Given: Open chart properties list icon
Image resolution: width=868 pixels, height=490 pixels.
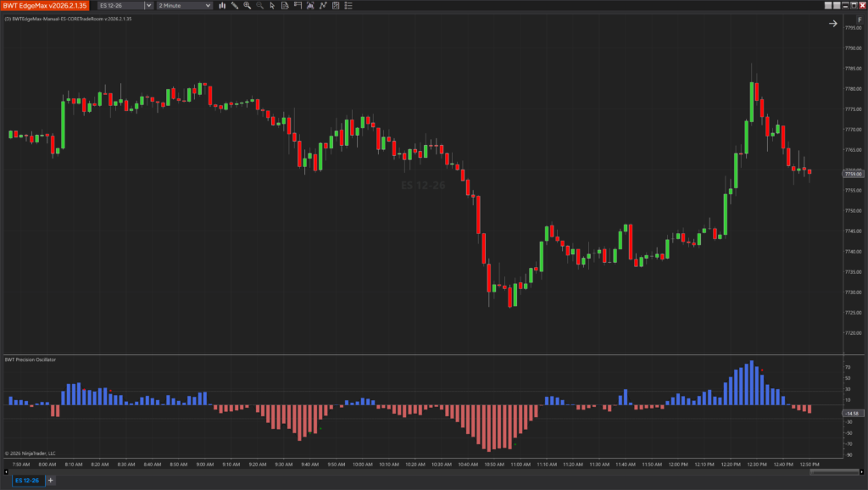Looking at the screenshot, I should [x=348, y=6].
